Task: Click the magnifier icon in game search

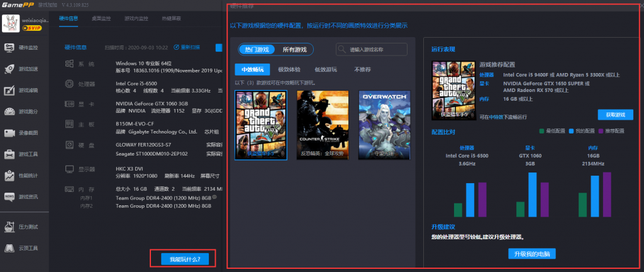Action: click(x=341, y=49)
